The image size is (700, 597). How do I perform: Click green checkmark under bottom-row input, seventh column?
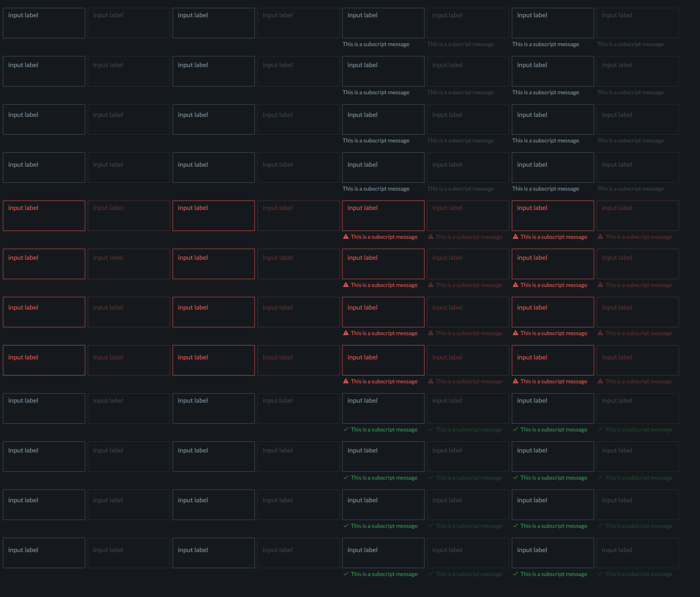[x=516, y=574]
